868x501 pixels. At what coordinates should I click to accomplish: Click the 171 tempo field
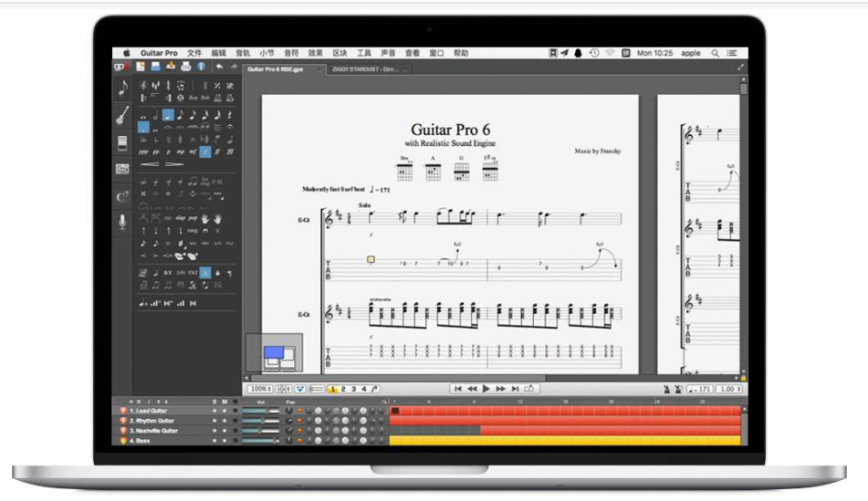[x=700, y=389]
